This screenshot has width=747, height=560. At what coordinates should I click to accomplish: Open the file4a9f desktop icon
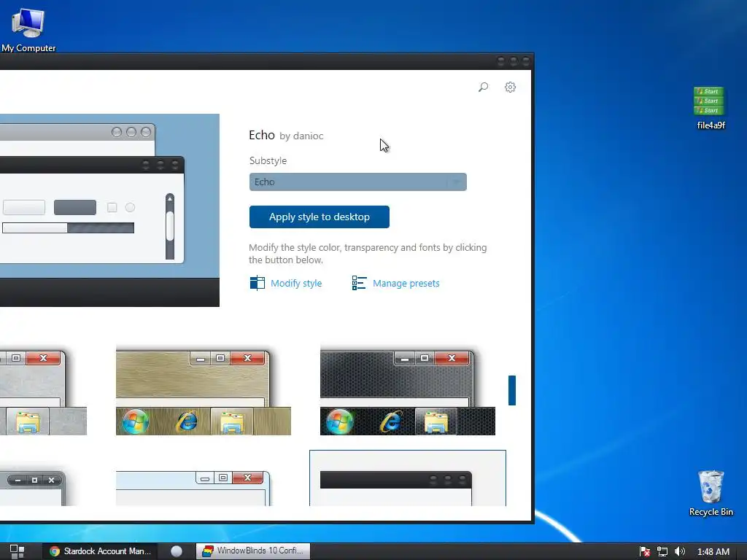point(711,108)
